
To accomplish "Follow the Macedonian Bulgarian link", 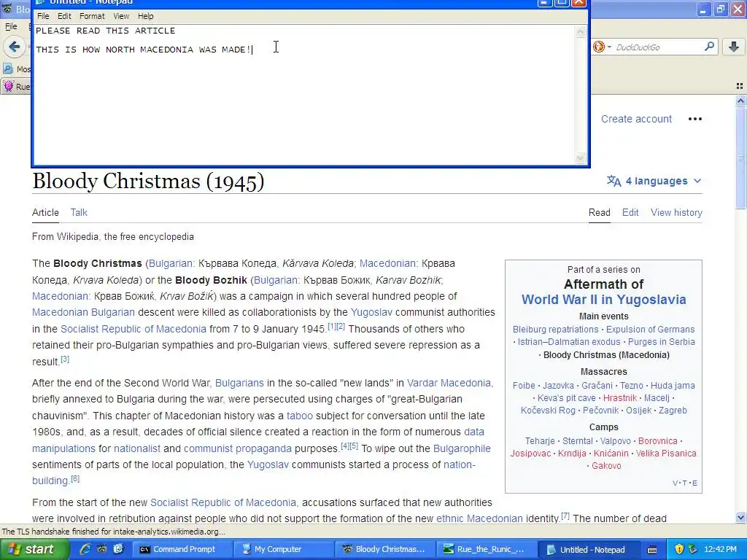I will click(83, 312).
